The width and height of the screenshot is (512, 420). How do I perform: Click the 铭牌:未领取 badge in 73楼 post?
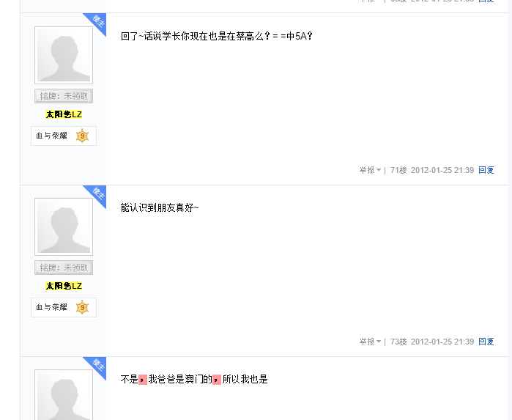(64, 268)
